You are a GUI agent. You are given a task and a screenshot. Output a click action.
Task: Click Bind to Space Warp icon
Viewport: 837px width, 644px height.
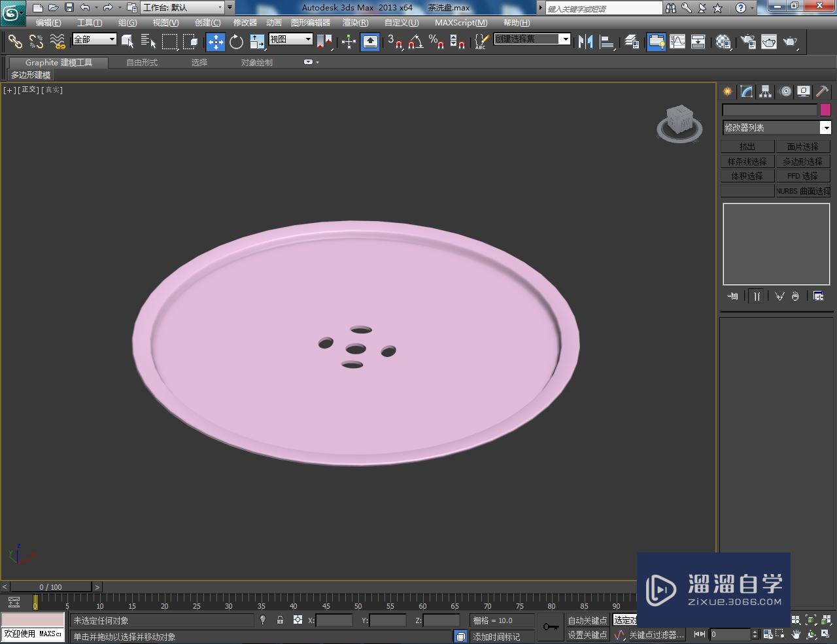click(x=58, y=42)
